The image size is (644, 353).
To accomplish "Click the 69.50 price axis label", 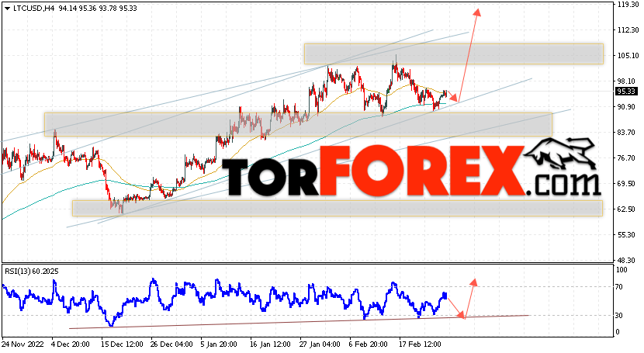I will (628, 183).
